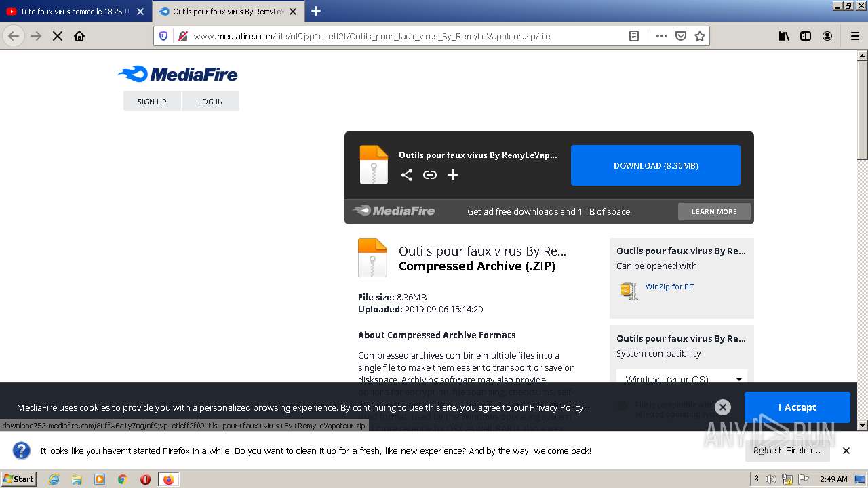Viewport: 868px width, 488px height.
Task: Click the zip file icon in the download box
Action: pyautogui.click(x=374, y=165)
